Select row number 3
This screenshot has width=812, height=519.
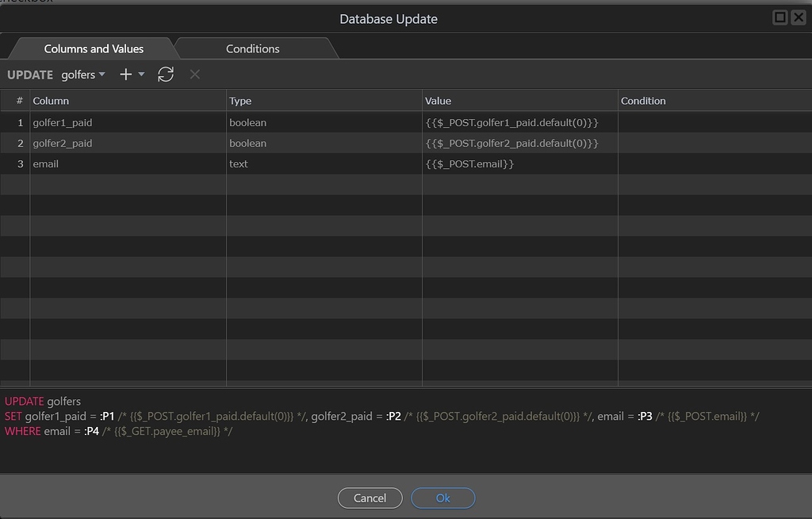click(x=15, y=163)
